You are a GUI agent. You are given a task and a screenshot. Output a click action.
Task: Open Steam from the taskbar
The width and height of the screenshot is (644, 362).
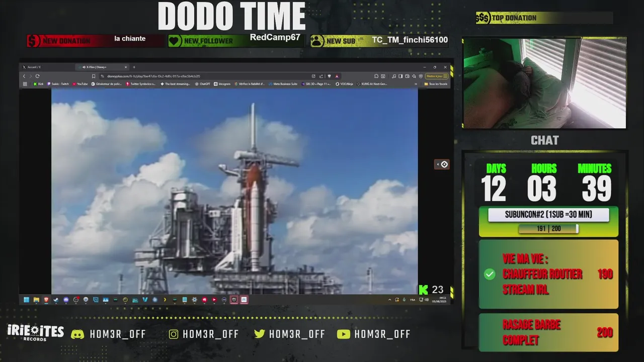[x=55, y=300]
